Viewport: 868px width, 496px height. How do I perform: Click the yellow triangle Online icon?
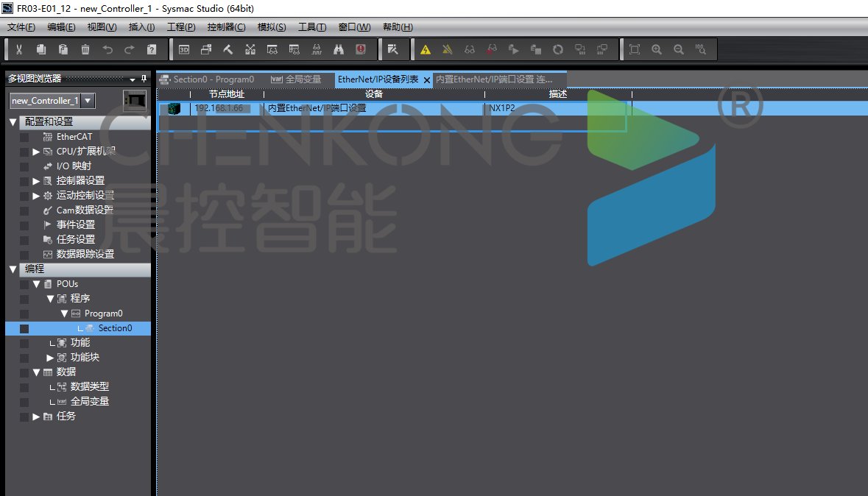click(426, 49)
